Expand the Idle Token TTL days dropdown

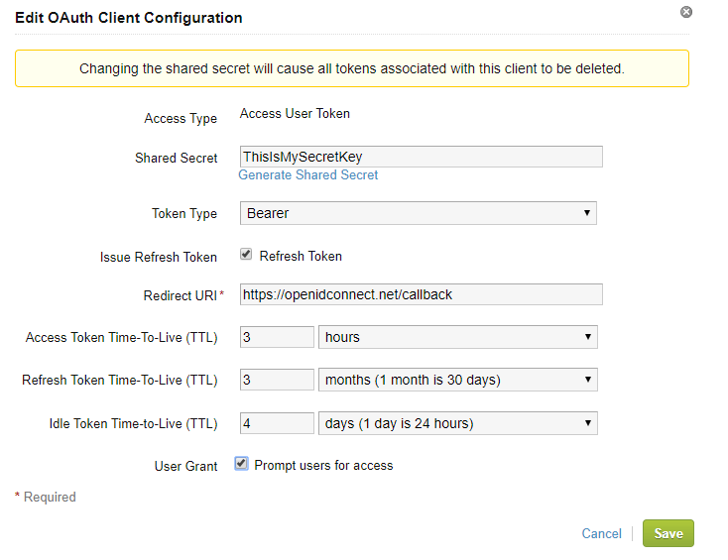pos(458,423)
